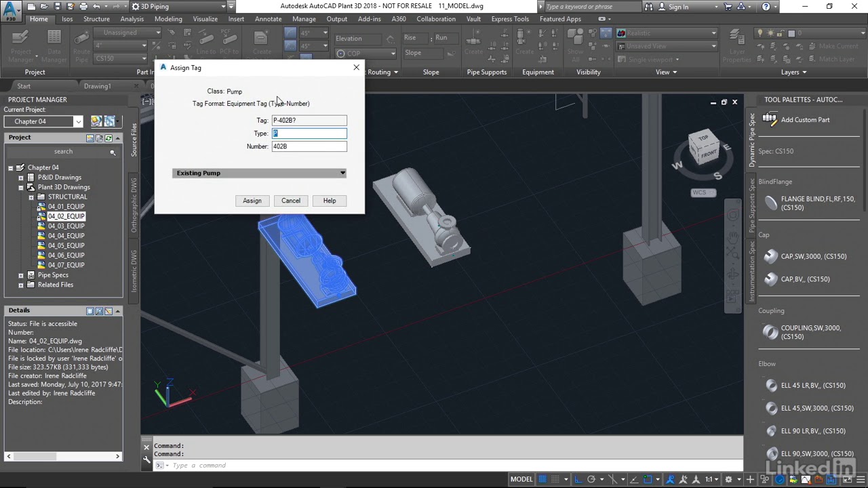Image resolution: width=868 pixels, height=488 pixels.
Task: Click into the Type input field
Action: [x=309, y=134]
